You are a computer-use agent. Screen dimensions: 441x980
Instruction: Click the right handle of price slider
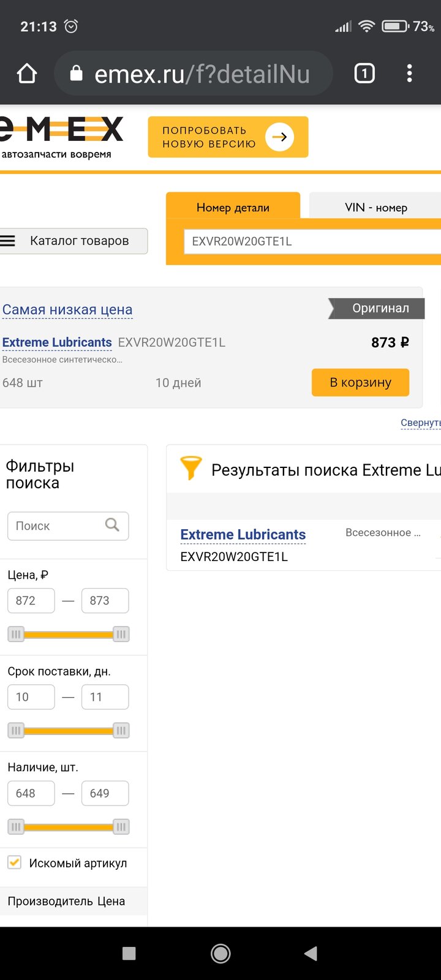point(121,635)
